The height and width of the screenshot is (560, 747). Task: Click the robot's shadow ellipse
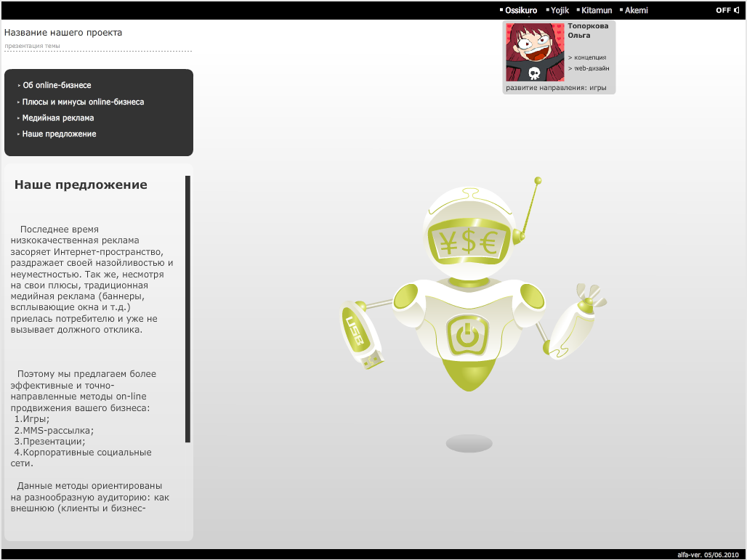point(469,442)
